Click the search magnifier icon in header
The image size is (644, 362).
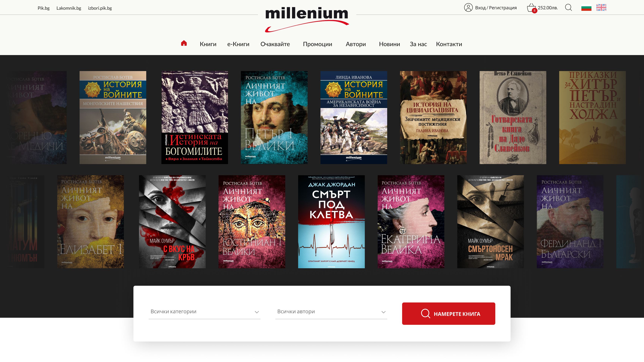(569, 7)
